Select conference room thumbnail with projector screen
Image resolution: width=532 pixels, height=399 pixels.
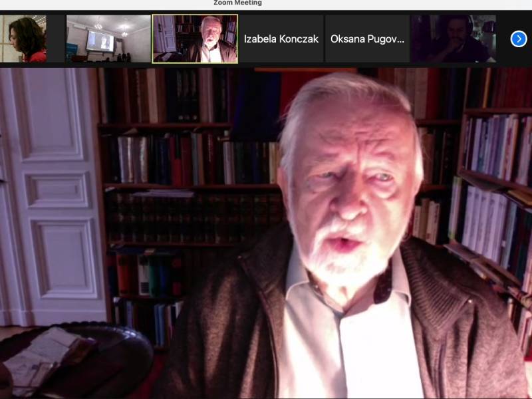click(x=108, y=39)
